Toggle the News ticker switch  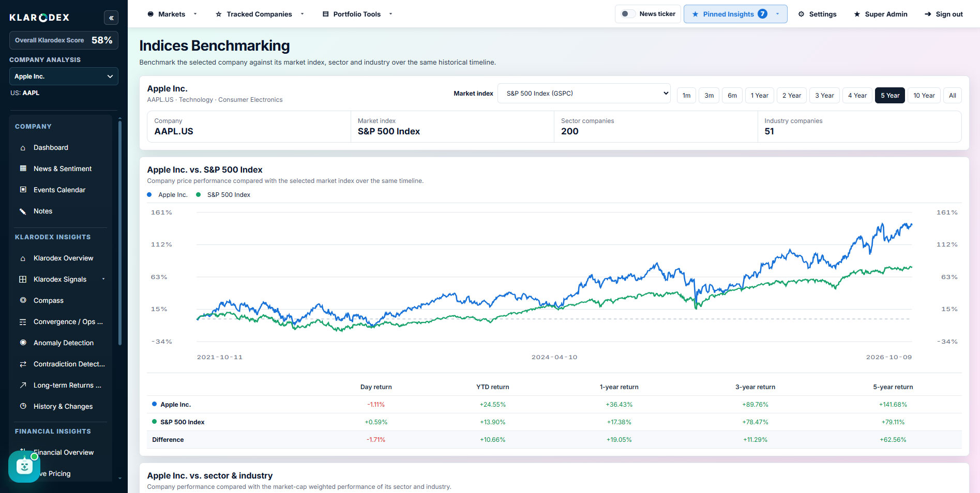[628, 14]
